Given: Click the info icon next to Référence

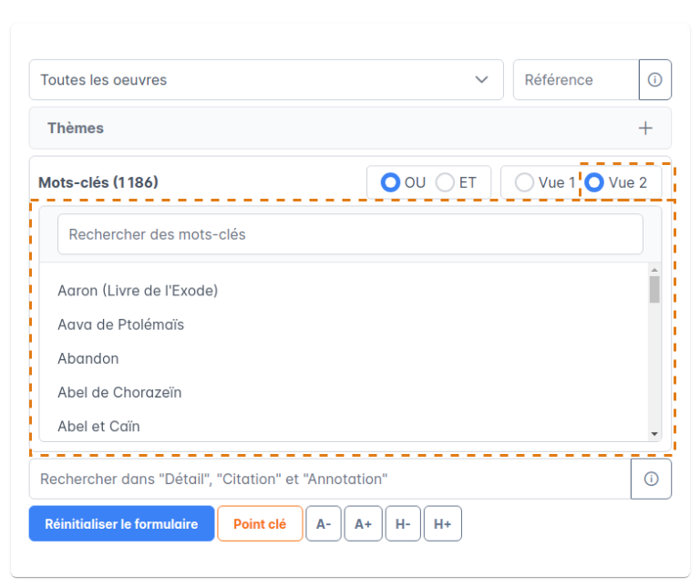Looking at the screenshot, I should (x=654, y=80).
